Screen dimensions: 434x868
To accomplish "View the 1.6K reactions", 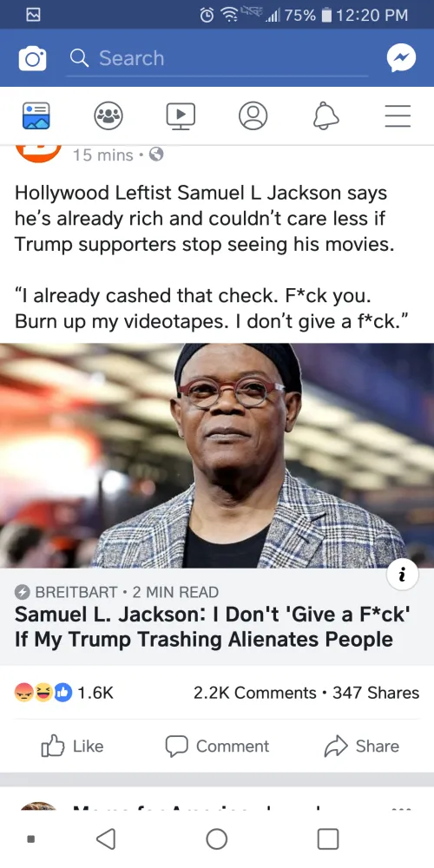I will pos(63,693).
